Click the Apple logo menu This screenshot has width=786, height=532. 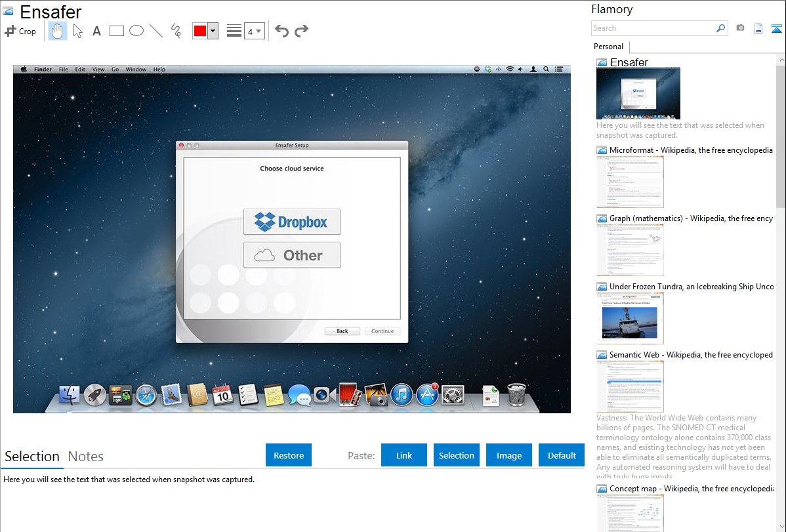point(23,69)
